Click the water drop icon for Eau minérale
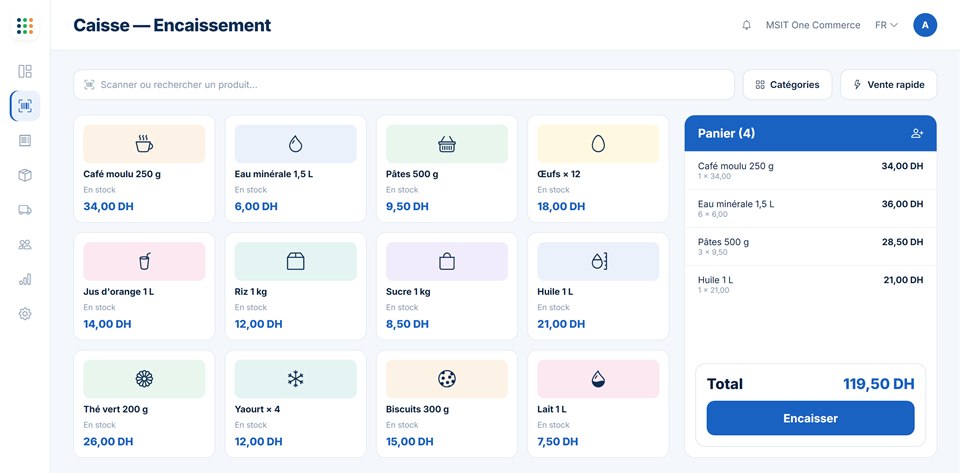 pyautogui.click(x=296, y=144)
